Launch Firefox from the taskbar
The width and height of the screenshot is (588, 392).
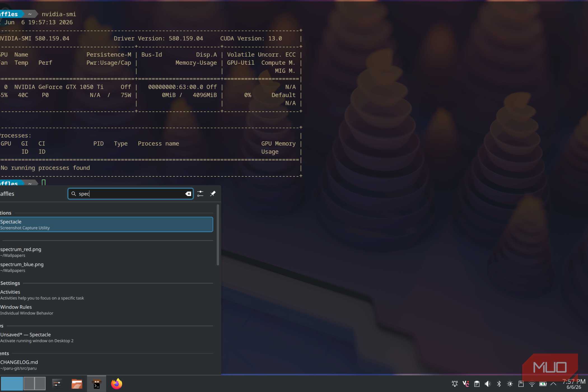[x=116, y=384]
